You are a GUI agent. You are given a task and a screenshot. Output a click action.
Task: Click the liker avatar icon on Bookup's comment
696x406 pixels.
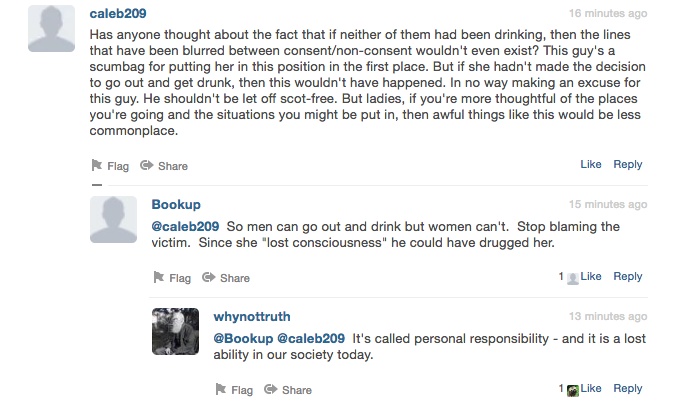(x=573, y=278)
